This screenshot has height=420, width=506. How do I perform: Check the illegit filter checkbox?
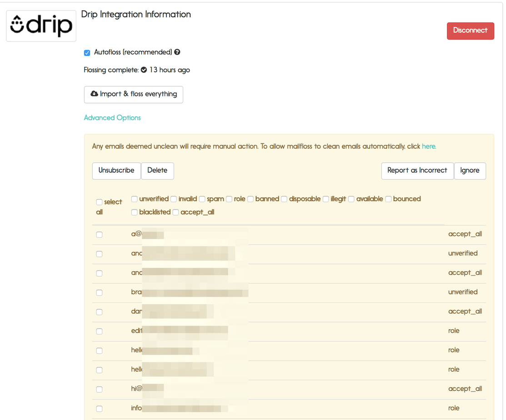coord(326,199)
